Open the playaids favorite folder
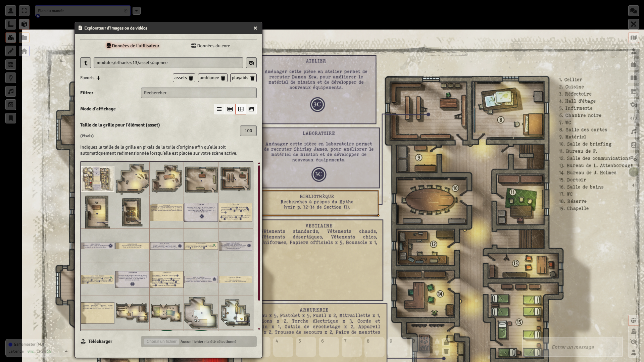Viewport: 644px width, 362px height. (x=240, y=78)
